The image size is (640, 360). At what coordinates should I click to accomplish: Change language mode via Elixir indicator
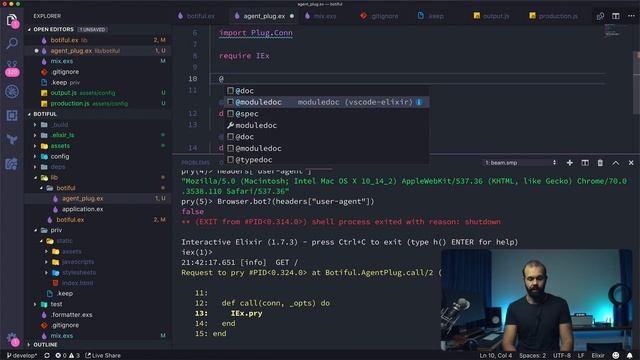coord(598,356)
